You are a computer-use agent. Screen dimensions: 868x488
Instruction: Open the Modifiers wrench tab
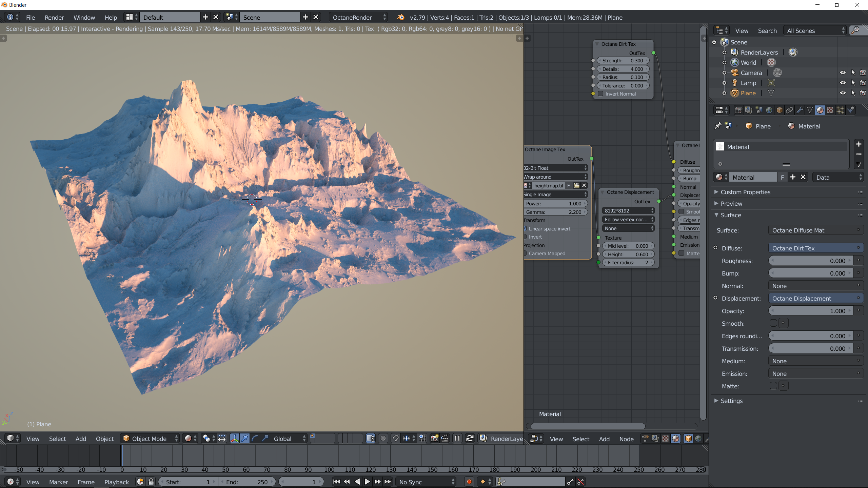pyautogui.click(x=800, y=110)
